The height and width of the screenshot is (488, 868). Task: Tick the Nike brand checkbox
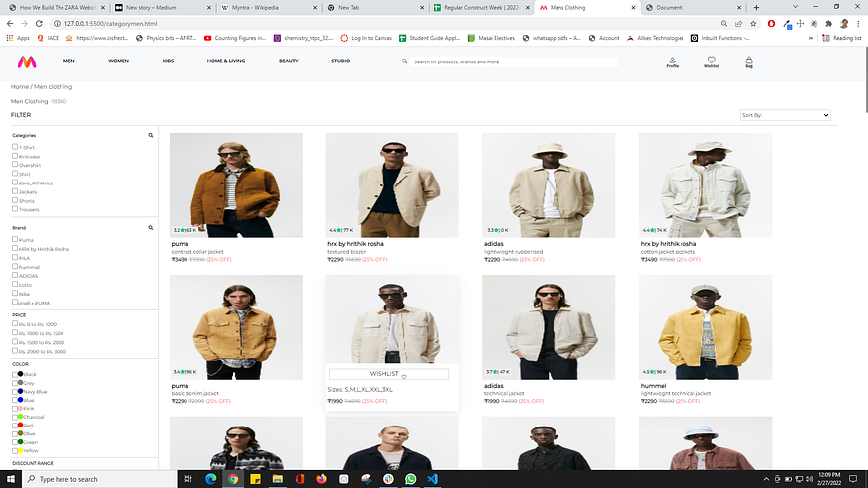coord(15,293)
